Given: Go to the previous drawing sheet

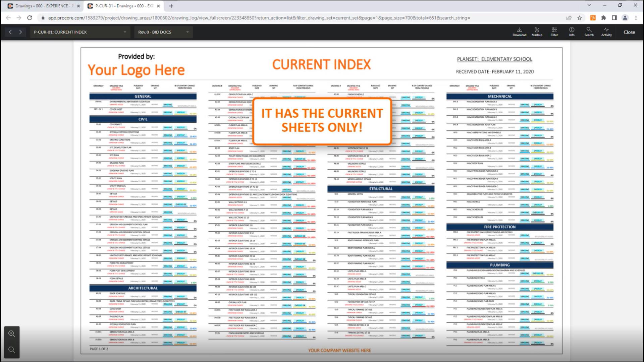Looking at the screenshot, I should 10,32.
